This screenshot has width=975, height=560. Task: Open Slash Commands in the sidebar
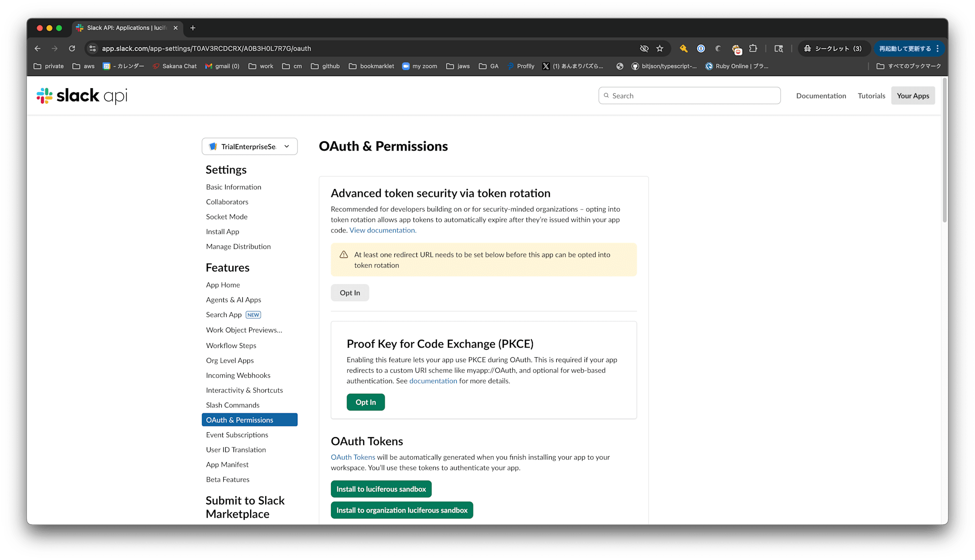point(233,405)
